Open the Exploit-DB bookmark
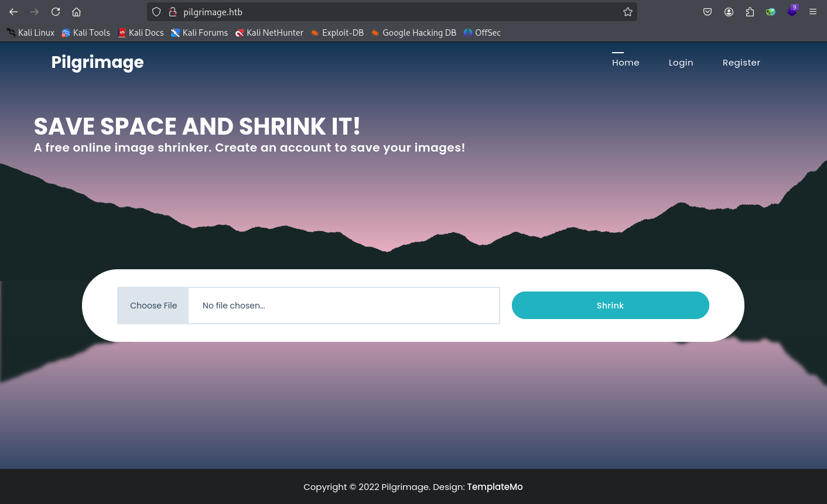This screenshot has height=504, width=827. [x=337, y=33]
